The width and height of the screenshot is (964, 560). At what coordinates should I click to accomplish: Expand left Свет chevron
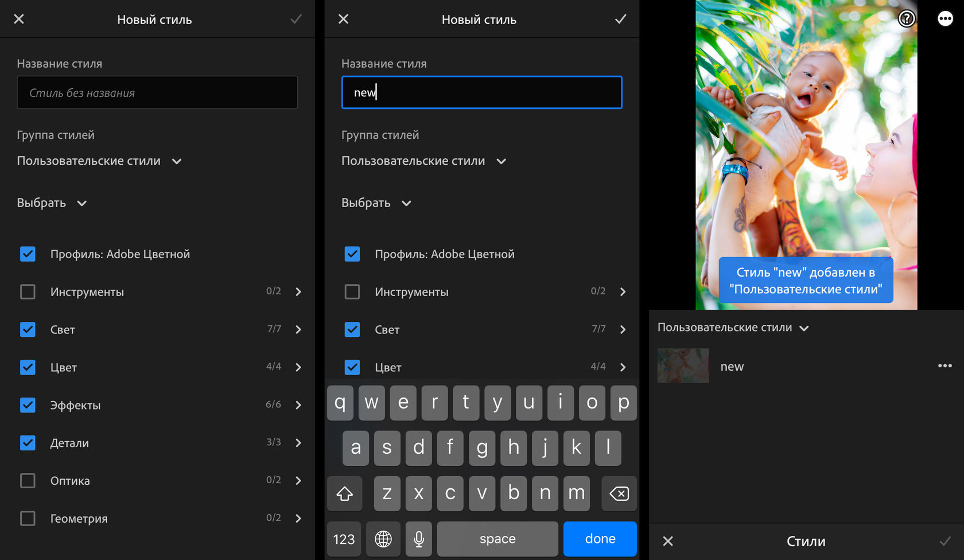click(298, 329)
